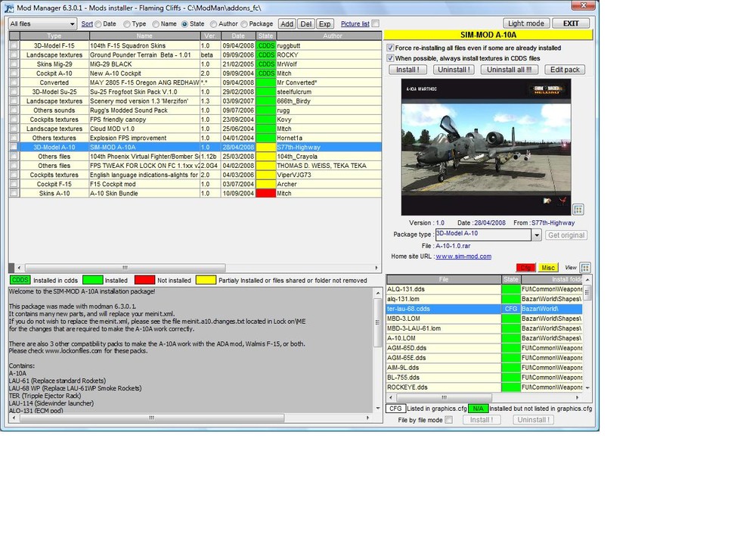Click the Add button

[287, 23]
